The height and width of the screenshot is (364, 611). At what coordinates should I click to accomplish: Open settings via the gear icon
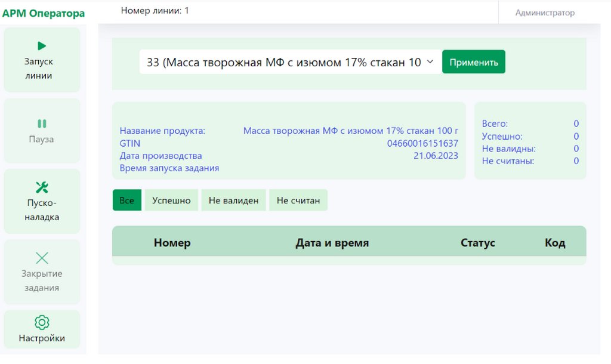tap(42, 322)
